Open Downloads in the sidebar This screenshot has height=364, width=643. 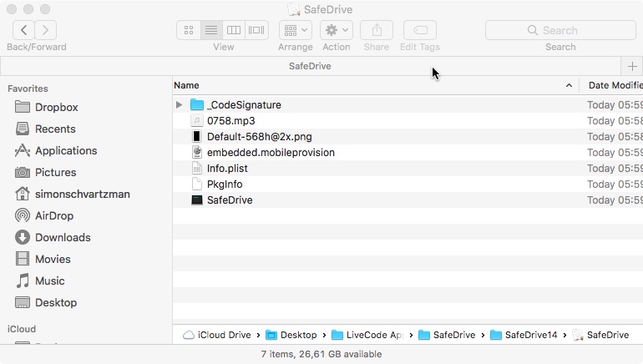point(63,237)
